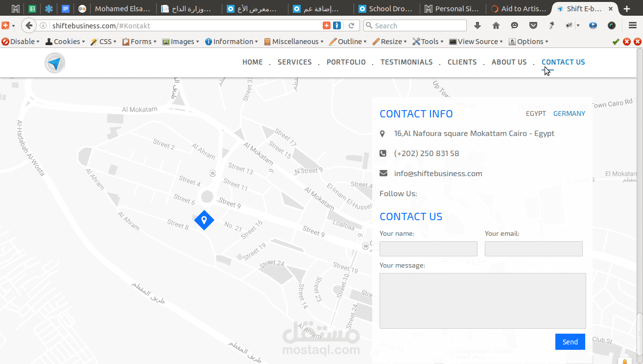Click the Your name input field

pos(429,249)
